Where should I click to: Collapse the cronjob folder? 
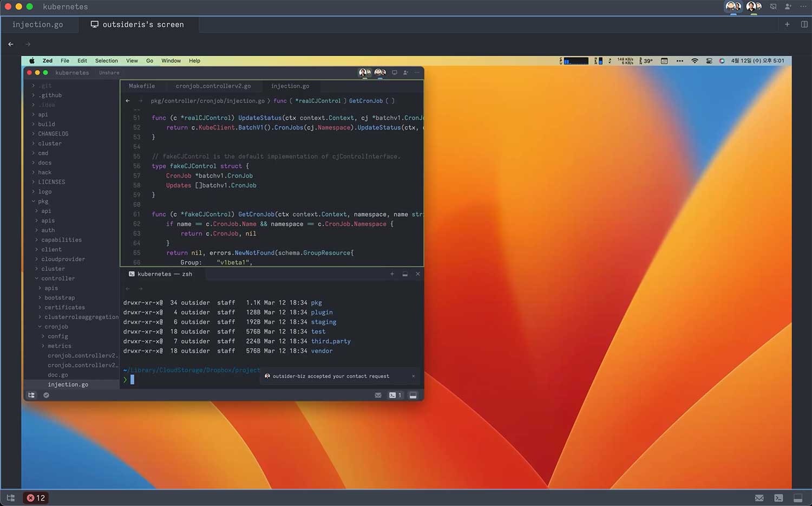(71, 327)
